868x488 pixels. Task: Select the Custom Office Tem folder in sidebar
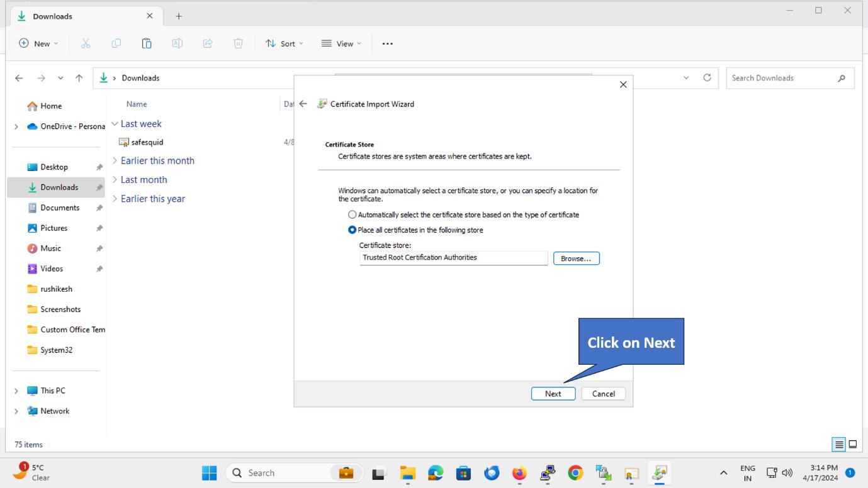(x=65, y=330)
